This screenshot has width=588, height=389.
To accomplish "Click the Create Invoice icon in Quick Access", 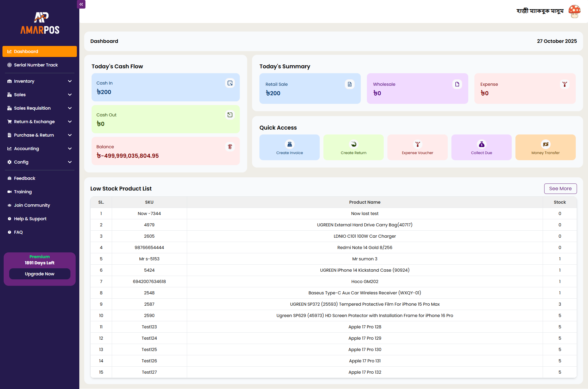I will (x=289, y=144).
